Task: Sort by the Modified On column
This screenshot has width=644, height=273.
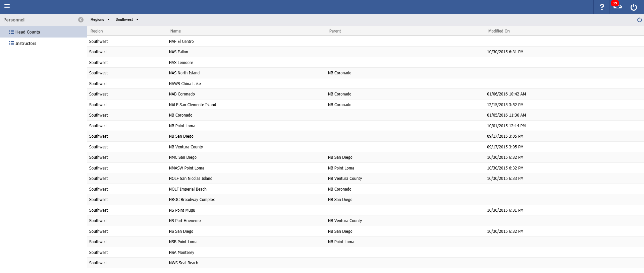Action: 499,31
